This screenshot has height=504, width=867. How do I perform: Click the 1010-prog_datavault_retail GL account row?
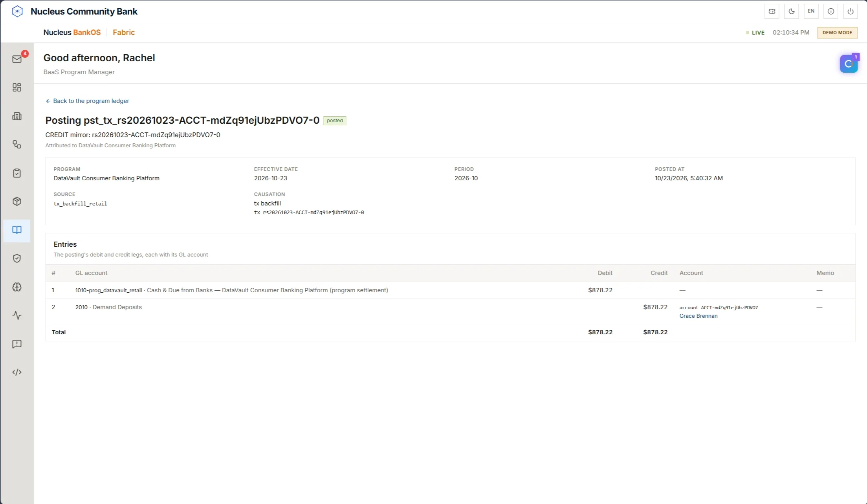point(450,290)
